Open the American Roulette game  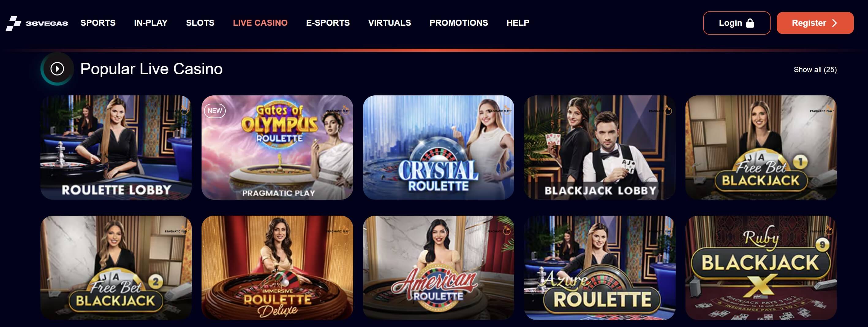(x=438, y=267)
